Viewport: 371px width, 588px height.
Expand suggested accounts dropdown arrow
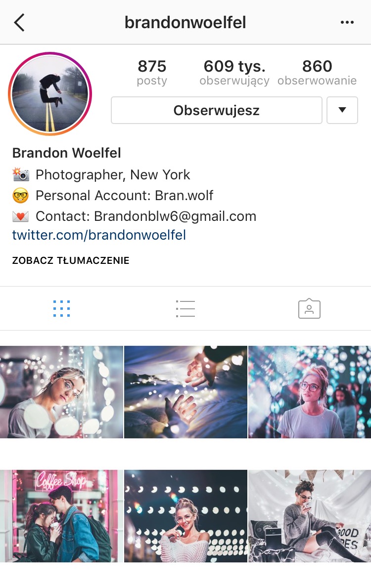[342, 110]
